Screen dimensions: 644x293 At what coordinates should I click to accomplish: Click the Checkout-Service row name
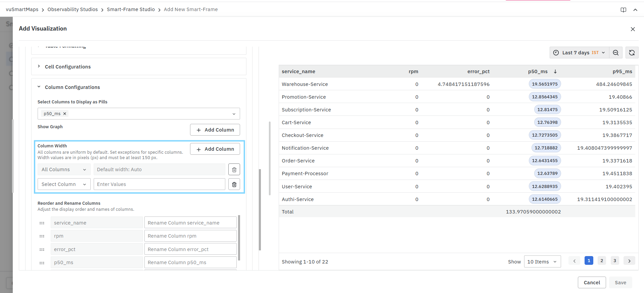(x=303, y=135)
